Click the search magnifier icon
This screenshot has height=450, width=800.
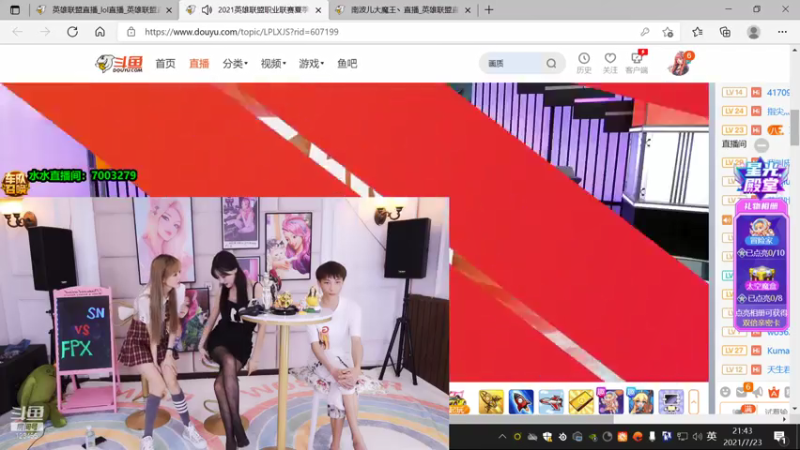click(x=551, y=63)
